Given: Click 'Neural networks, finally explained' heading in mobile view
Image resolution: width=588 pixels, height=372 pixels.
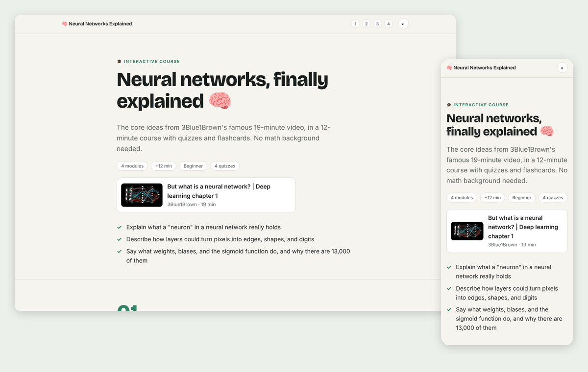Looking at the screenshot, I should pyautogui.click(x=500, y=125).
